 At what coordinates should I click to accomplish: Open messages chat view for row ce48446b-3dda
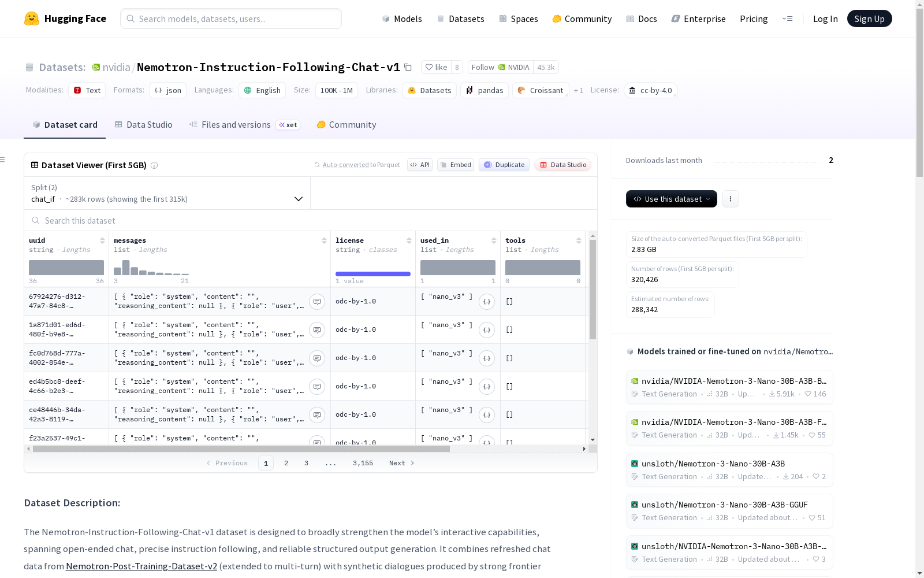pyautogui.click(x=317, y=415)
